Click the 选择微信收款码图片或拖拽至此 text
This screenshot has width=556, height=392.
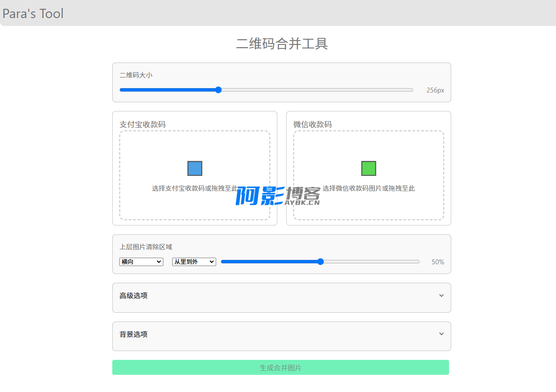(x=368, y=189)
